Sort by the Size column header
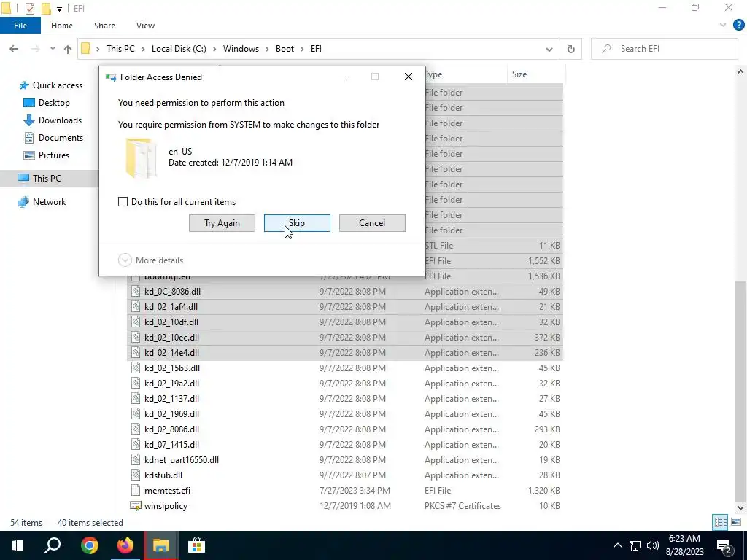Image resolution: width=747 pixels, height=560 pixels. [536, 74]
